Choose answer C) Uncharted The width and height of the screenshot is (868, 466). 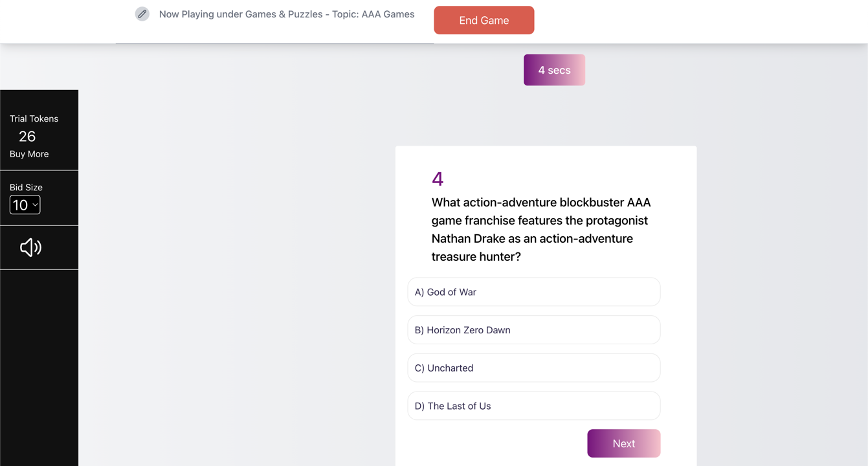[x=533, y=368]
